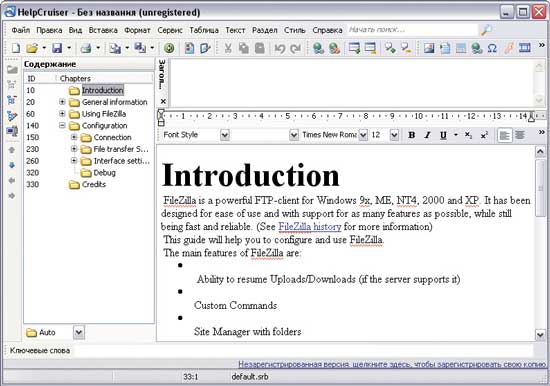Click the search magnifier icon next to search box

point(486,30)
